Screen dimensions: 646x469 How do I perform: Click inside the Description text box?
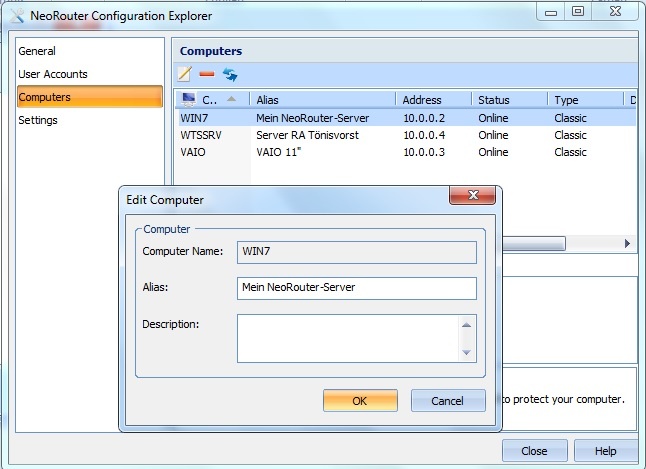347,337
